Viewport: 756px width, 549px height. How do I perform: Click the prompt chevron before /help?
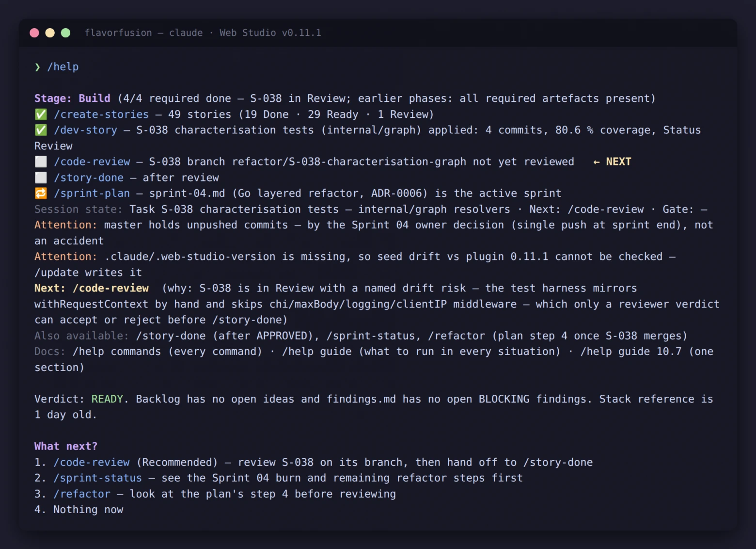click(x=37, y=67)
